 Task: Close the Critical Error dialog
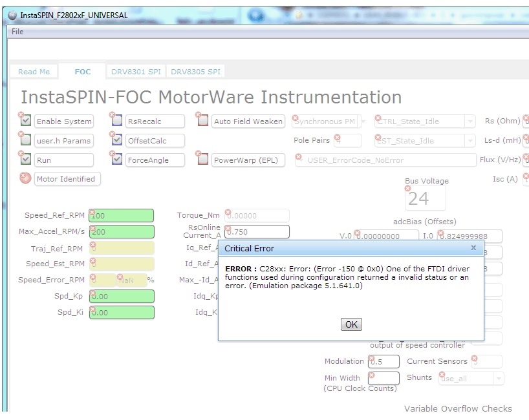point(473,247)
